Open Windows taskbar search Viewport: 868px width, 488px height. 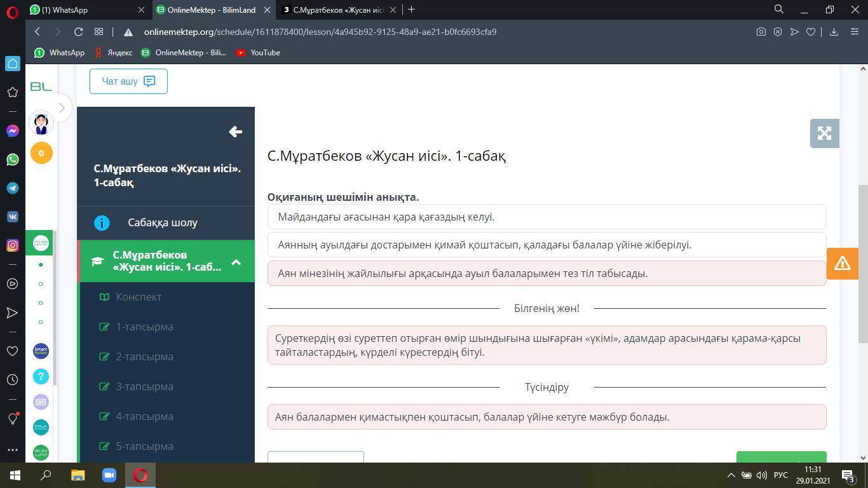pos(46,475)
